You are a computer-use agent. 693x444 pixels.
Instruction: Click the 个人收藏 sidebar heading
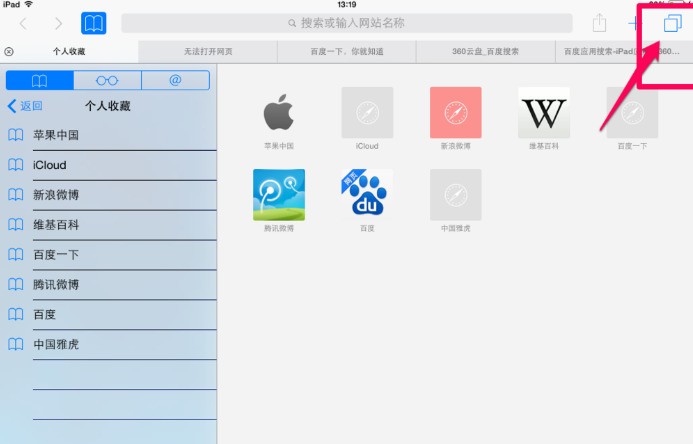(x=107, y=106)
